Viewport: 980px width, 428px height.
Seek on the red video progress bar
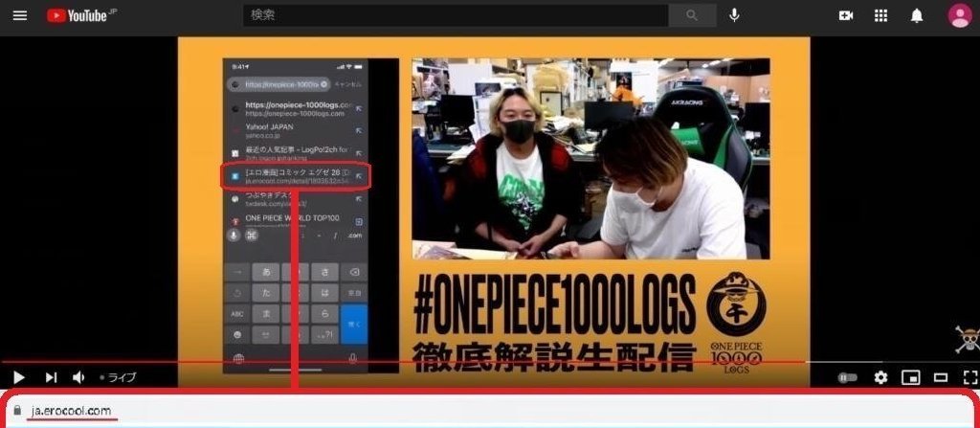490,362
